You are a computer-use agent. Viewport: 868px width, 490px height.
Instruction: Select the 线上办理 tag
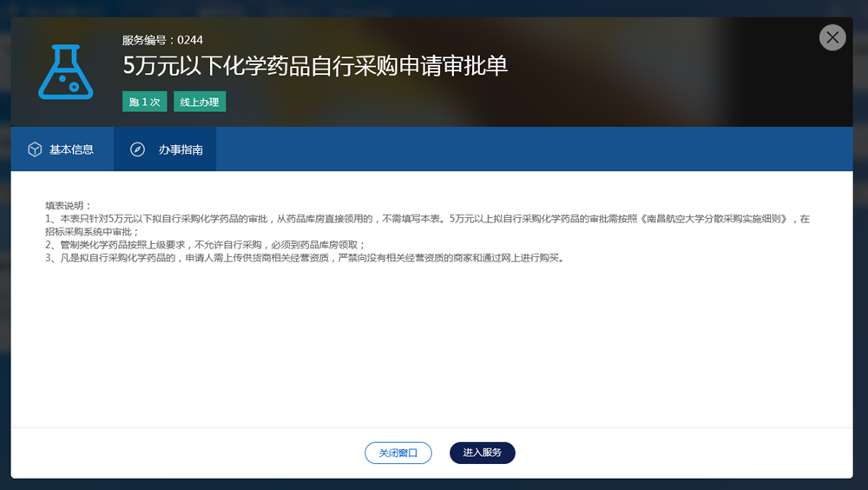pyautogui.click(x=200, y=102)
